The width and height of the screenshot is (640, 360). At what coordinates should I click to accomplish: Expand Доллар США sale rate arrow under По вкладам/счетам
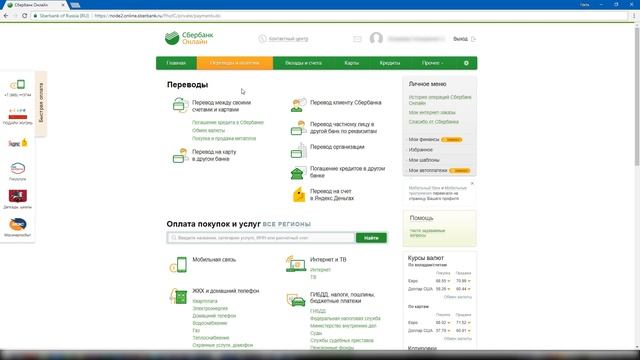pos(469,289)
